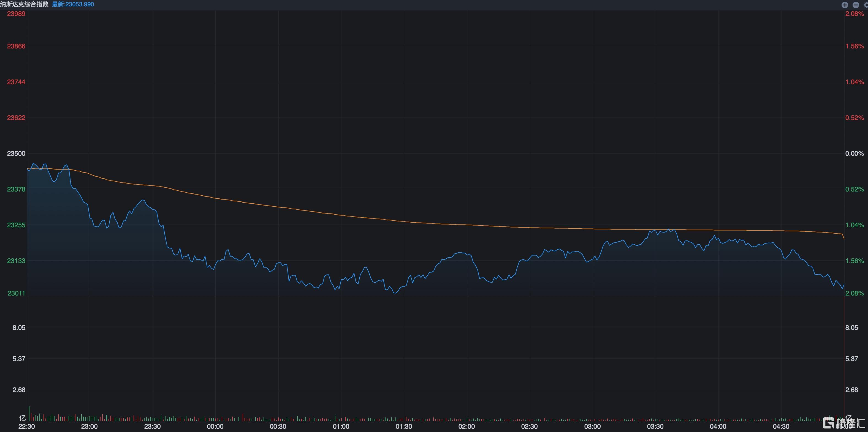
Task: Click the 23133 price axis label
Action: tap(16, 261)
